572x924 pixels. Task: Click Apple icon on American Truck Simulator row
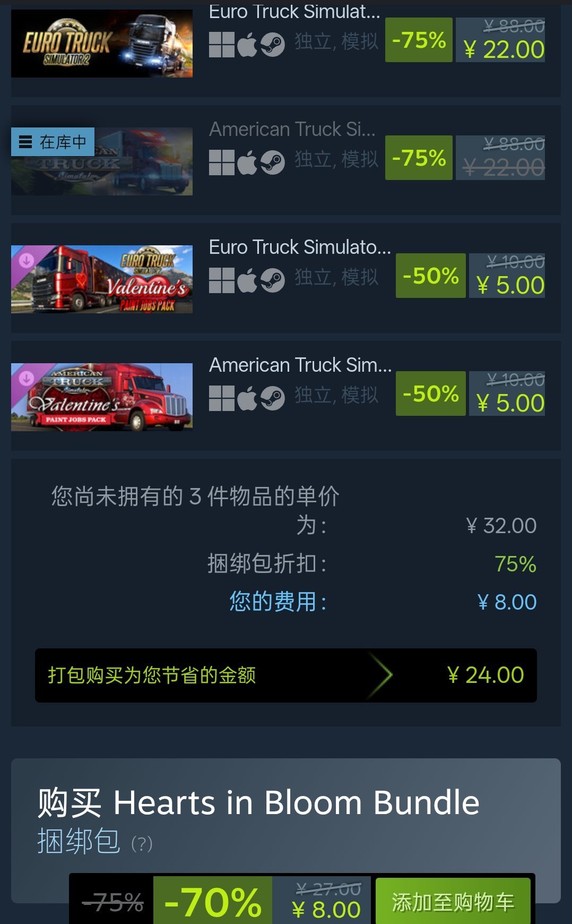coord(247,162)
